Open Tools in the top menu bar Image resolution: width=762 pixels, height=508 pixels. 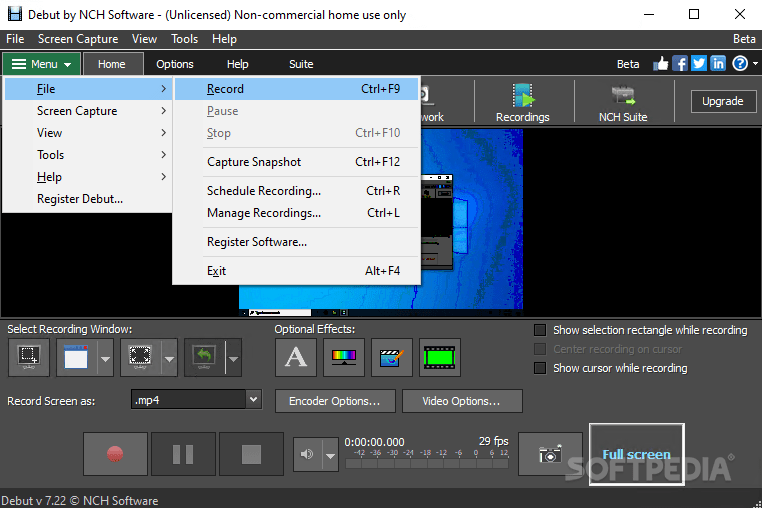pyautogui.click(x=184, y=39)
